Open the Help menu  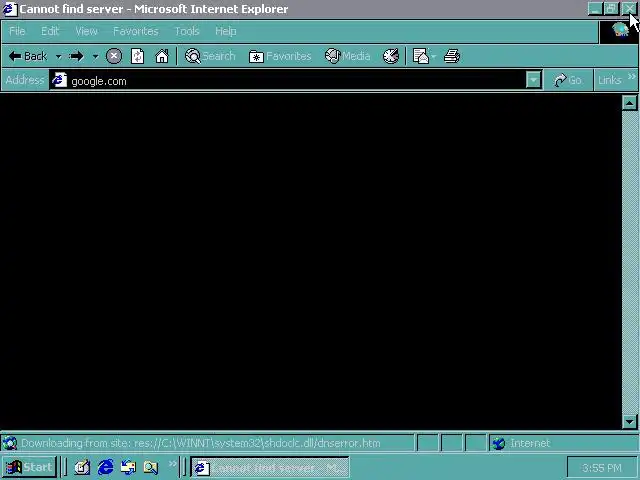[226, 31]
